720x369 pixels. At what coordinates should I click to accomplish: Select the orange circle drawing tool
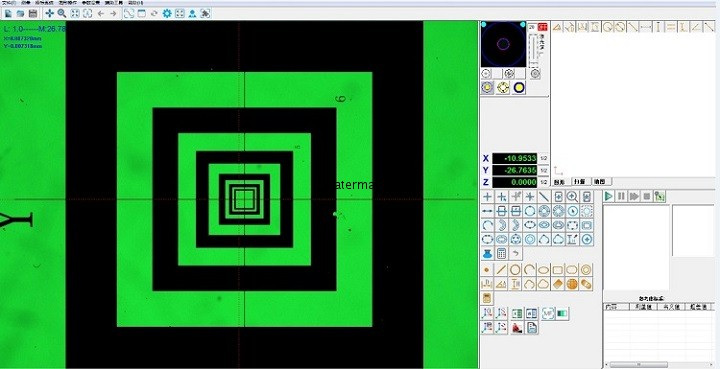516,270
